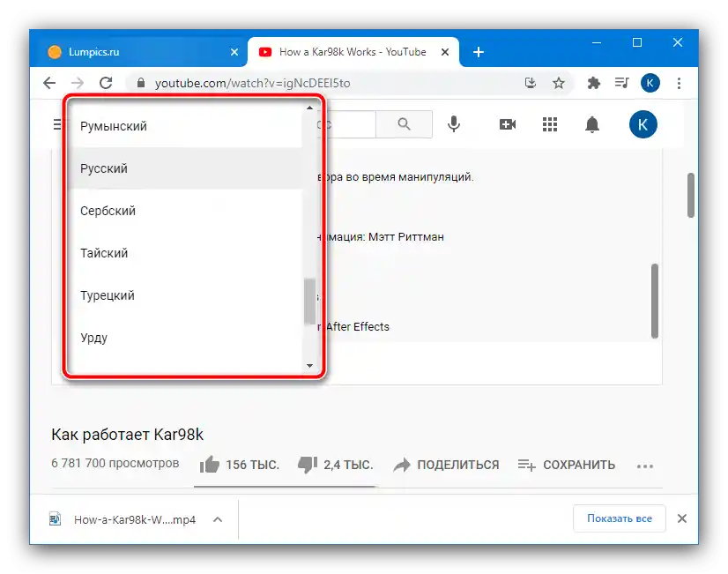Open the media control playlist icon
The height and width of the screenshot is (574, 728).
pos(621,83)
